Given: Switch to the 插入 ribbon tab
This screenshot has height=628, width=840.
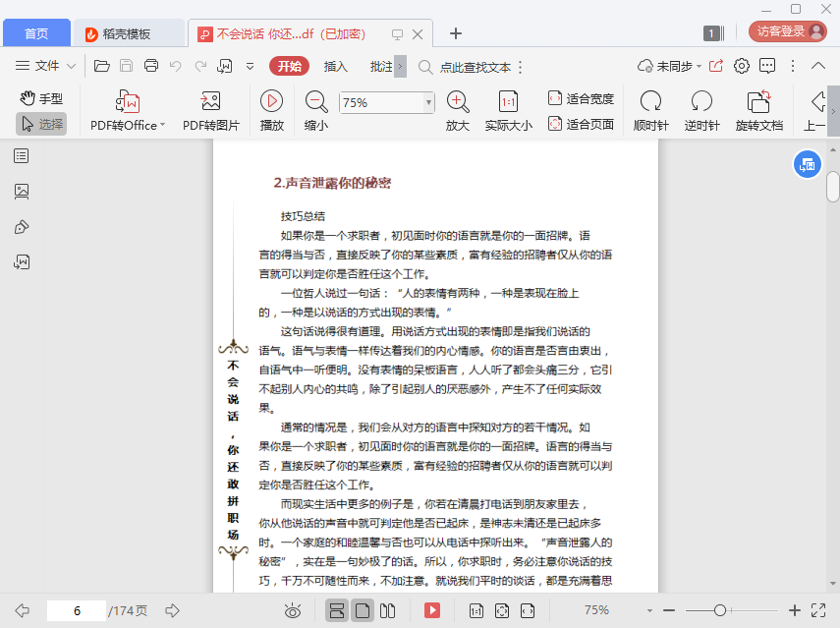Looking at the screenshot, I should click(x=336, y=67).
